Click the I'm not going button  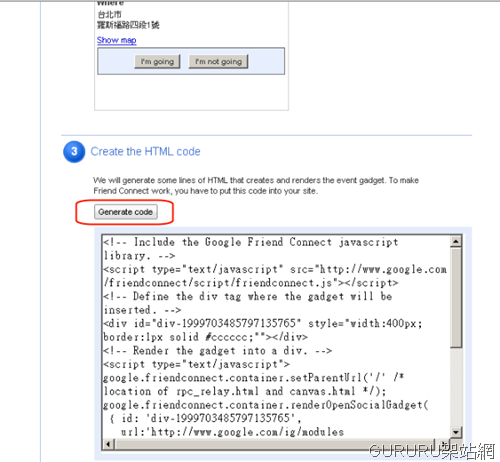[x=218, y=62]
